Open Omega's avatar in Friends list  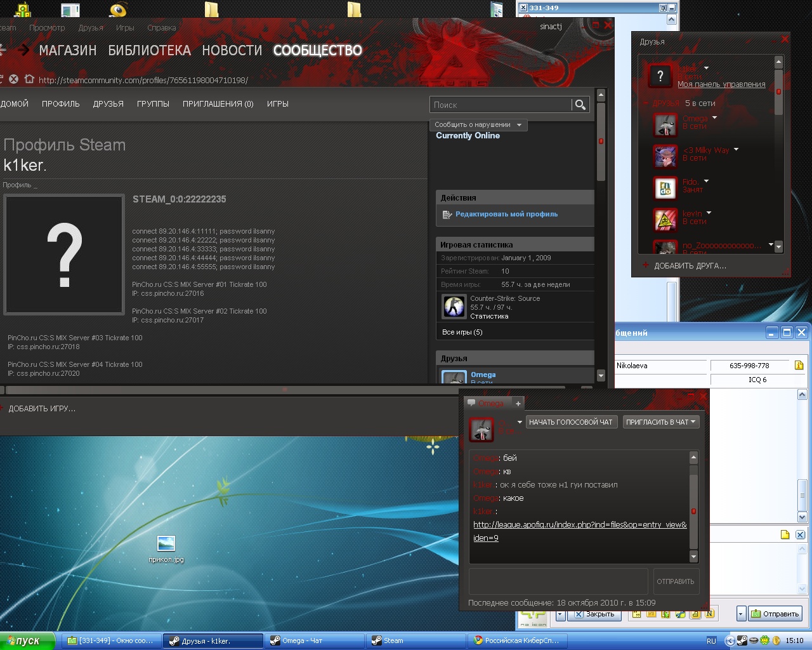[x=666, y=125]
